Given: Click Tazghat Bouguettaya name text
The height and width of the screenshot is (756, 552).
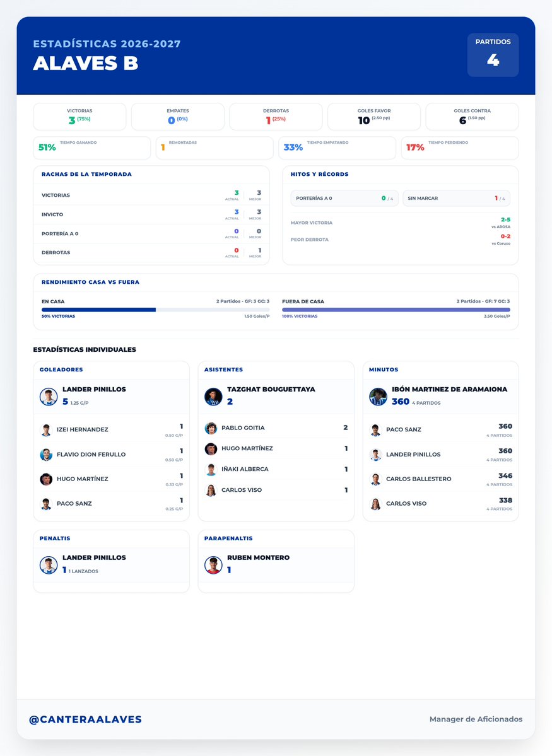Looking at the screenshot, I should click(271, 389).
